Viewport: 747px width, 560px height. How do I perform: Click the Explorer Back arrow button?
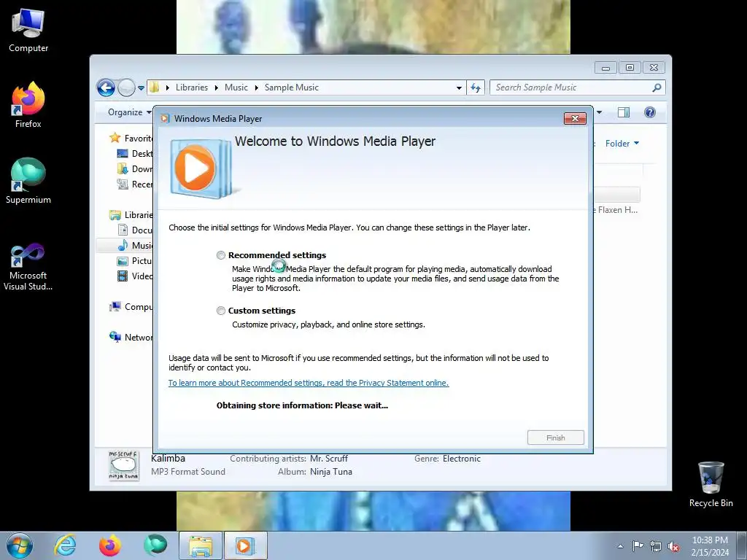(x=106, y=87)
